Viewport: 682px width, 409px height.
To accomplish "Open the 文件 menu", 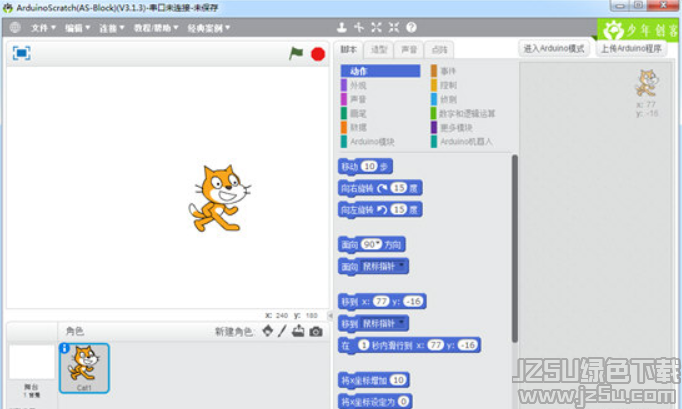I will (x=43, y=28).
